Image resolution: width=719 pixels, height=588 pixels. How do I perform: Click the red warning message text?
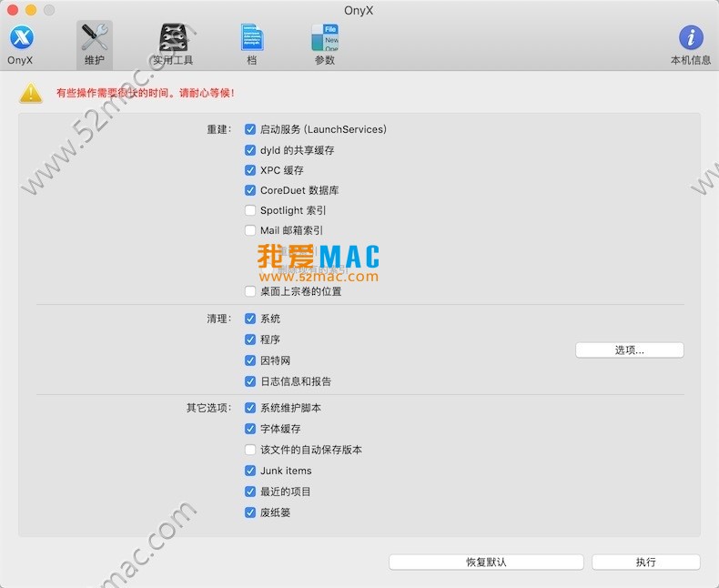pos(146,93)
